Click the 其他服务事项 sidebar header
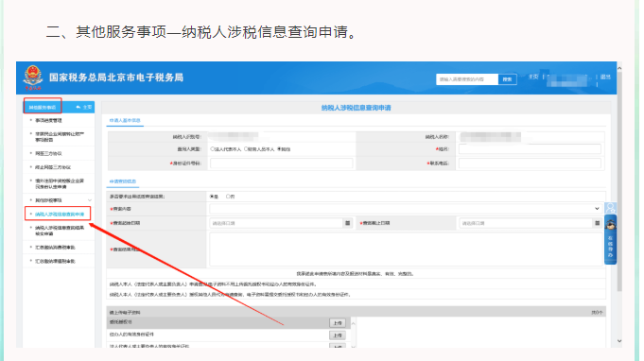The width and height of the screenshot is (644, 361). [43, 107]
